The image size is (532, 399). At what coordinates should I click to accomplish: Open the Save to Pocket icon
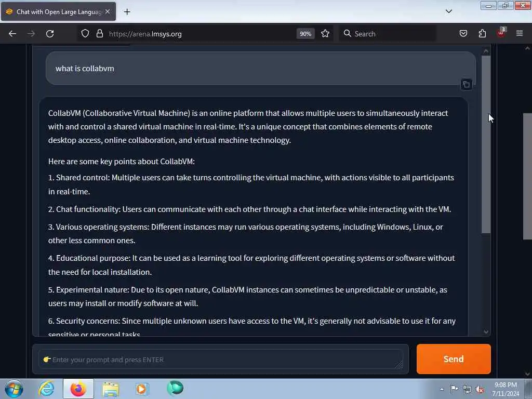coord(463,33)
